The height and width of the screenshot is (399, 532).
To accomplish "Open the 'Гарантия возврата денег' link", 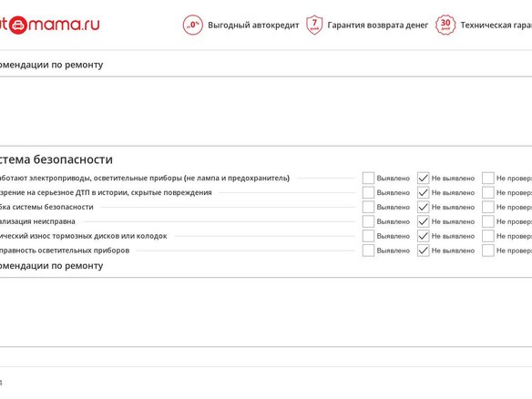I will coord(378,26).
